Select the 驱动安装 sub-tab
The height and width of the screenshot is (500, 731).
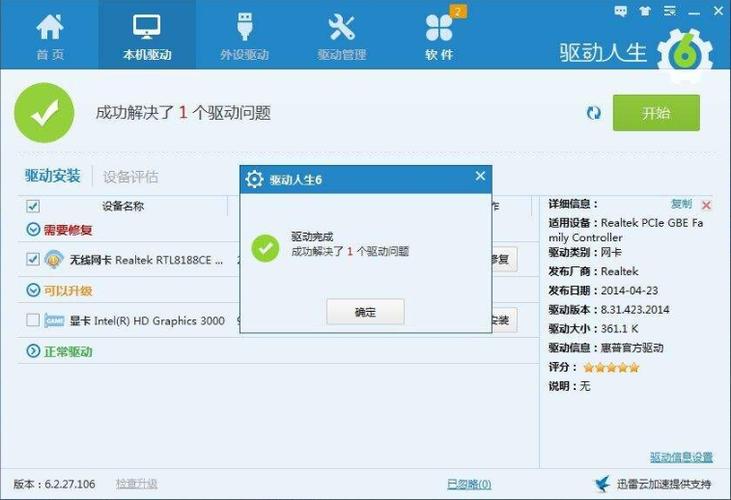click(53, 176)
